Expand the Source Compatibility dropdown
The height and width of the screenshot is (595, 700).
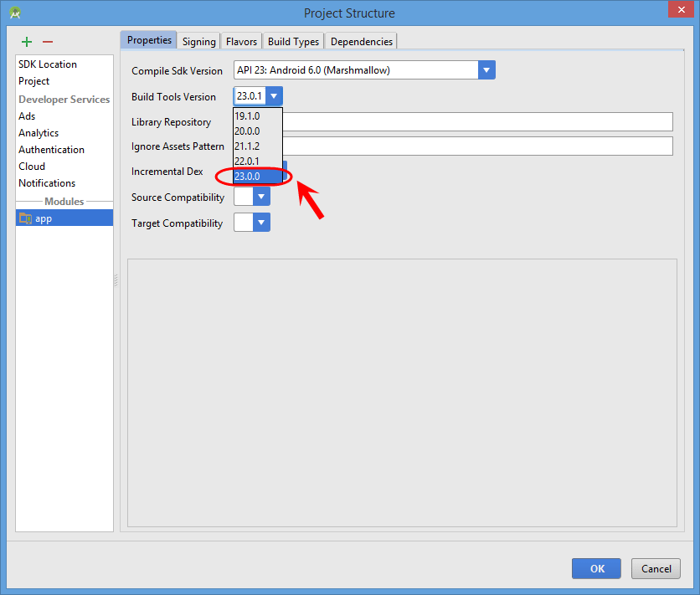[261, 197]
